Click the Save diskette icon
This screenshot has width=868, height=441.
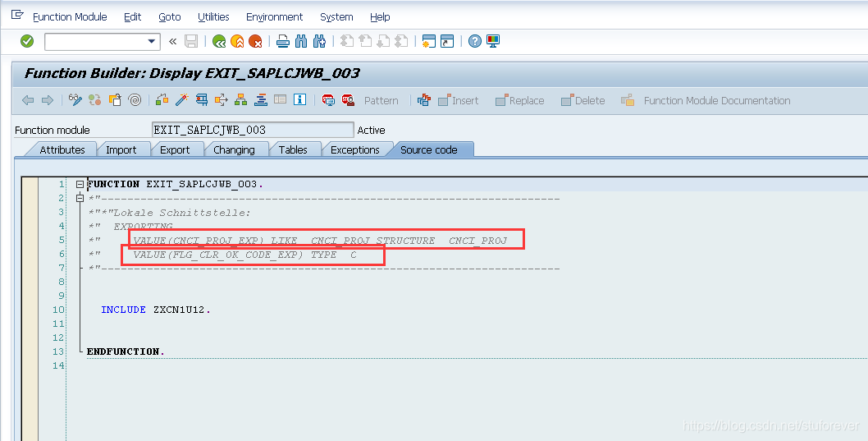(191, 41)
